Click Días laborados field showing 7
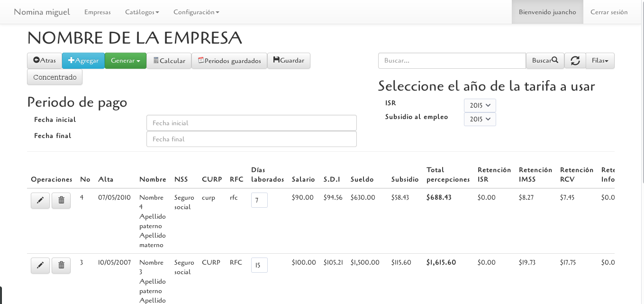This screenshot has width=644, height=304. [x=259, y=200]
